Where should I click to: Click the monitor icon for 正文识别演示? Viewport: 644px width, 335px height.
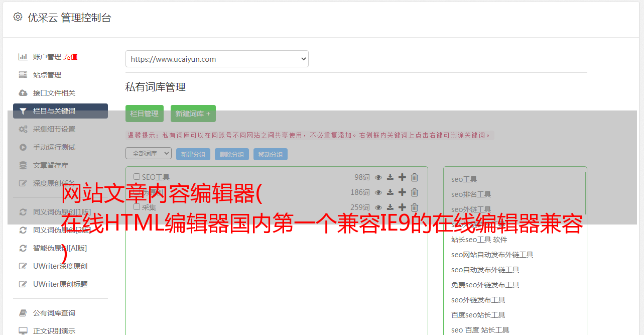(x=23, y=331)
